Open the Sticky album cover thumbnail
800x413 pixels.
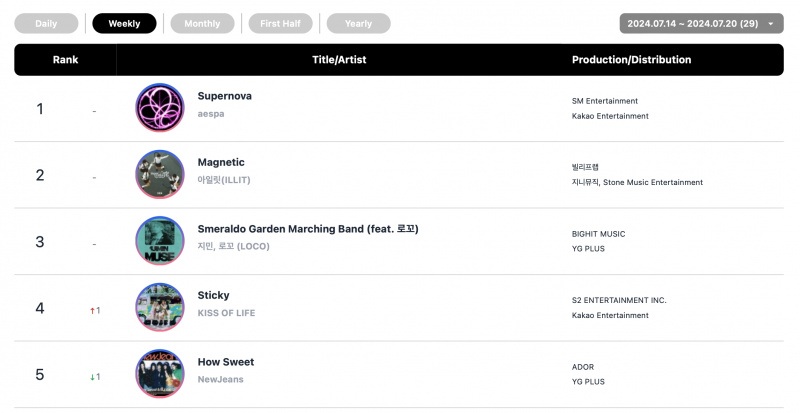click(160, 307)
